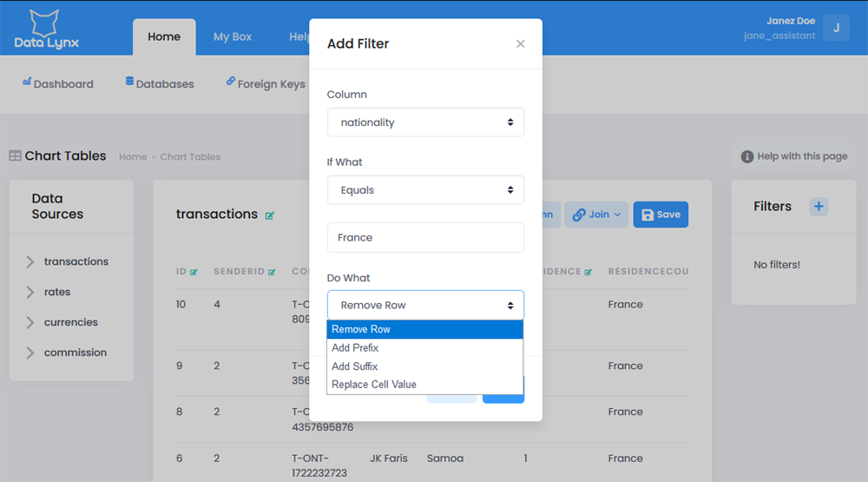Choose Replace Cell Value option
The height and width of the screenshot is (482, 868).
(374, 384)
